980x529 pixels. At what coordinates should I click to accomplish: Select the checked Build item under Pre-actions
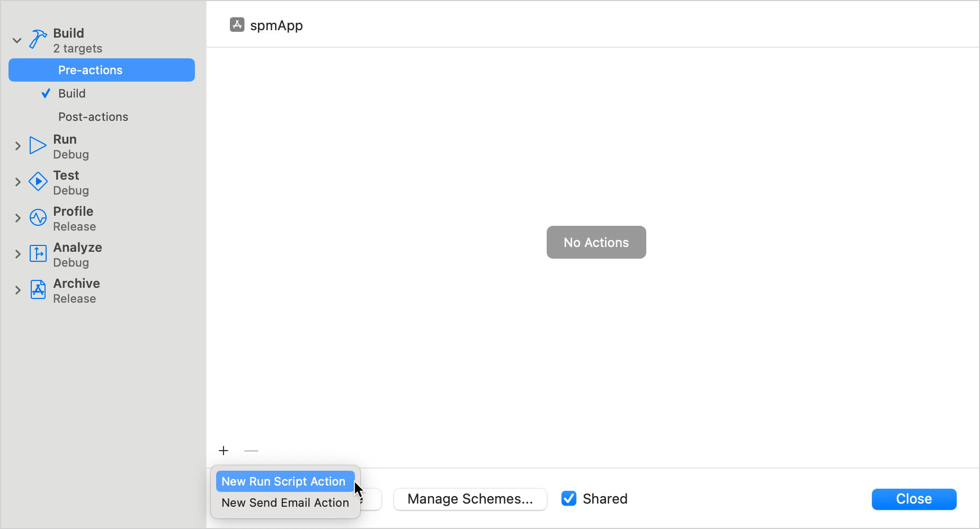tap(72, 93)
